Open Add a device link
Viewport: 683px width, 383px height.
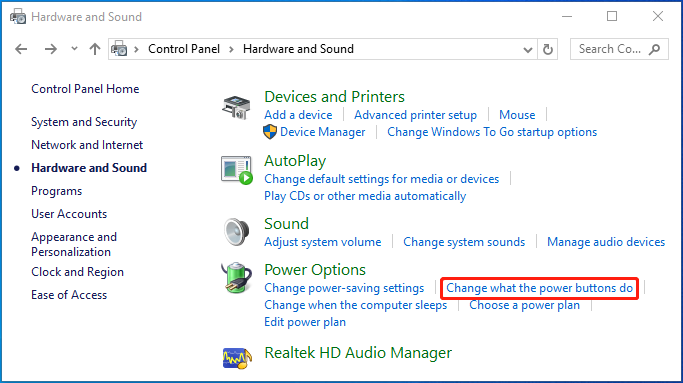coord(298,115)
